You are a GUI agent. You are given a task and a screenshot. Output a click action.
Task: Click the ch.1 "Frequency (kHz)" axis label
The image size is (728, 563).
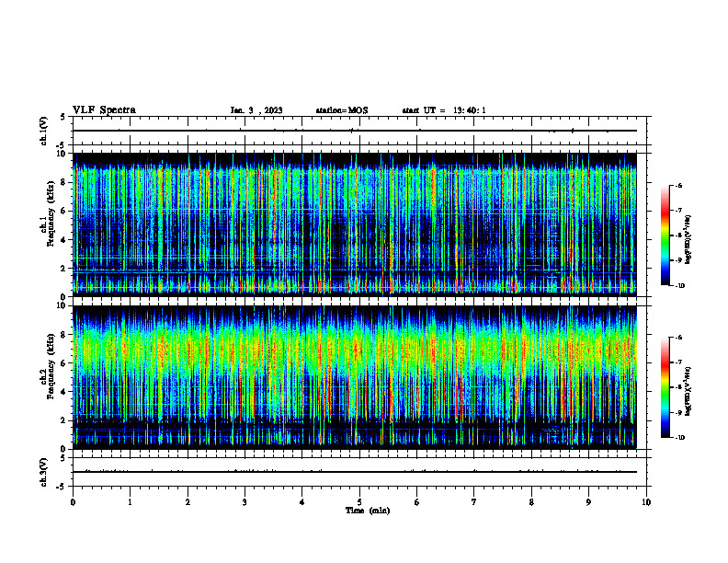[50, 214]
